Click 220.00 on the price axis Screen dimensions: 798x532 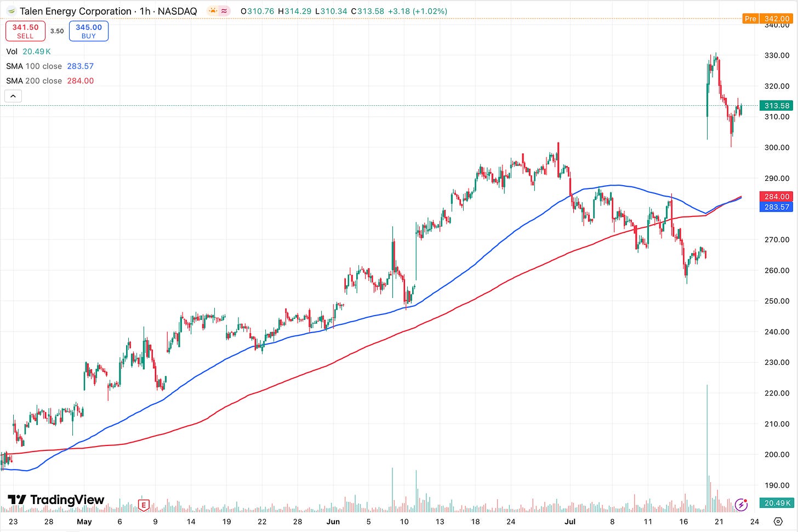[x=777, y=393]
